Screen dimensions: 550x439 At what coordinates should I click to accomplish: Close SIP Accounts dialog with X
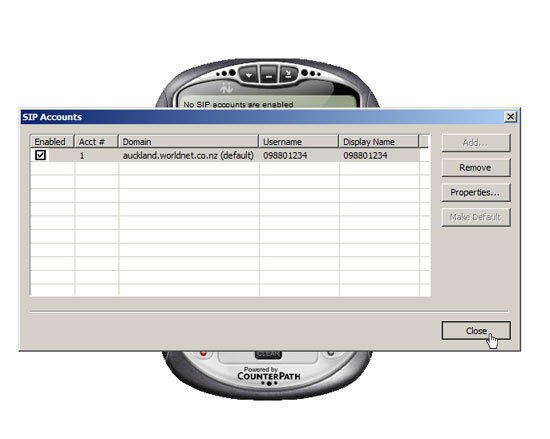(x=511, y=117)
